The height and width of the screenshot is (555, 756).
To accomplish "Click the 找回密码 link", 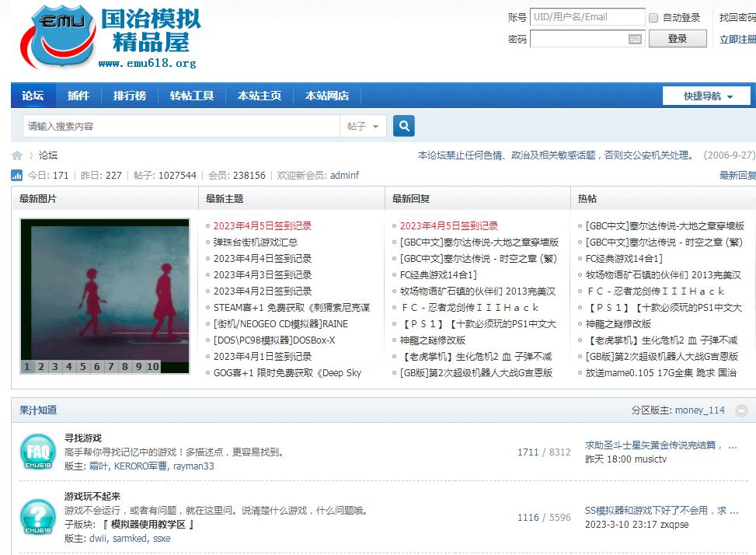I will (x=737, y=17).
